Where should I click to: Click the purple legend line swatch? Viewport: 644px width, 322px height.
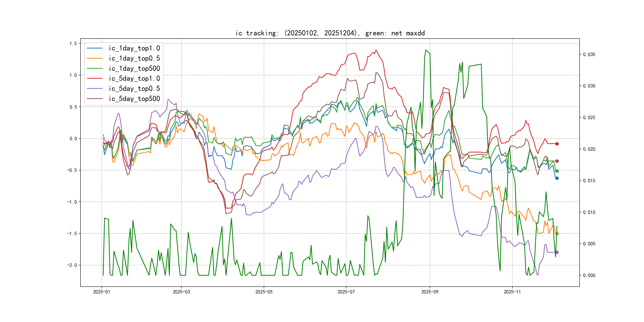click(95, 88)
